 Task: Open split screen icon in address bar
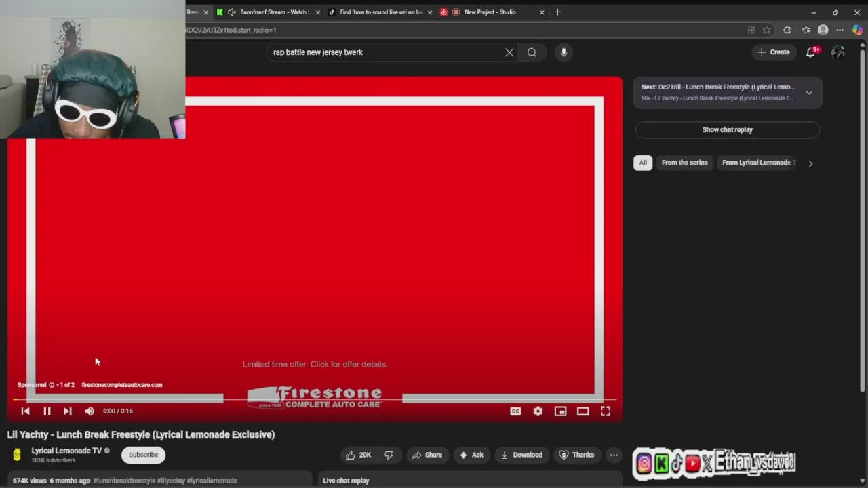click(x=751, y=30)
